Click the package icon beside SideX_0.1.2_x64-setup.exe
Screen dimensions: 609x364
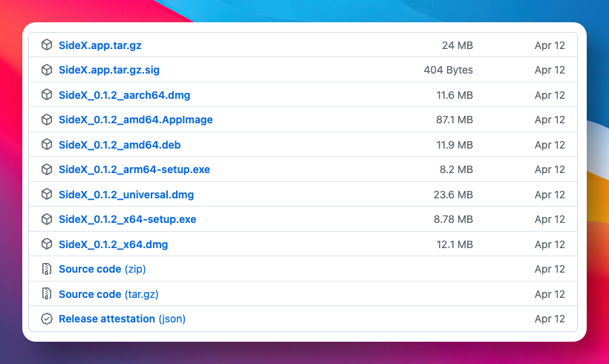[x=47, y=219]
